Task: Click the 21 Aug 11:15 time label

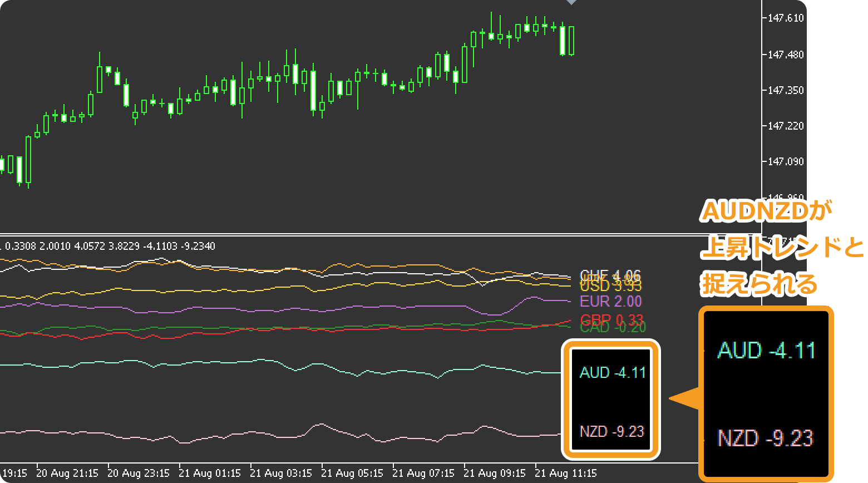Action: pos(566,474)
